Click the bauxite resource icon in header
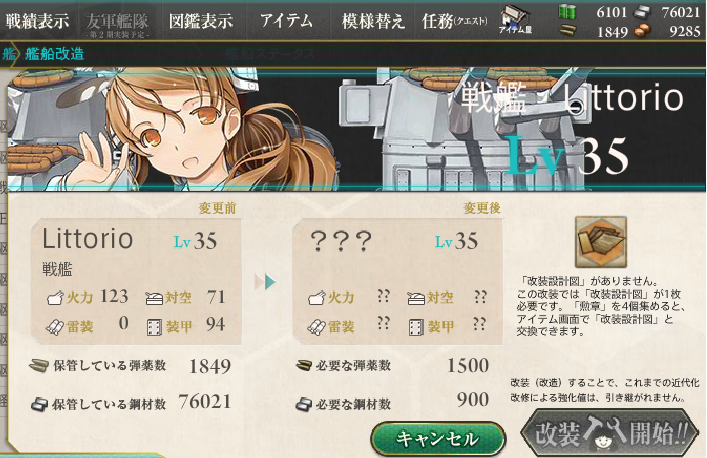The image size is (707, 458). (x=643, y=31)
